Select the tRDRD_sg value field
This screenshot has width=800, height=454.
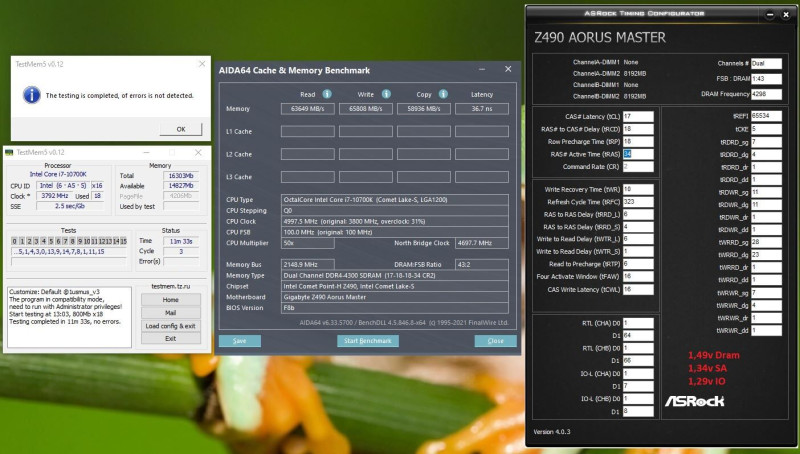[x=766, y=142]
